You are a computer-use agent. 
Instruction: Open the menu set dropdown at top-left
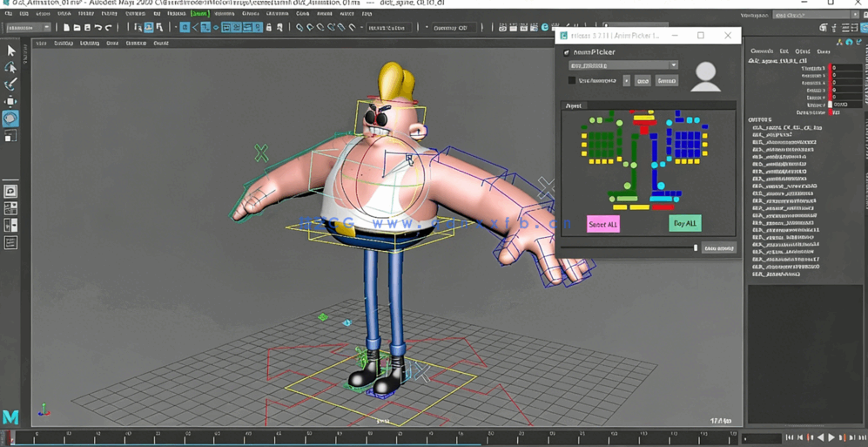(29, 28)
